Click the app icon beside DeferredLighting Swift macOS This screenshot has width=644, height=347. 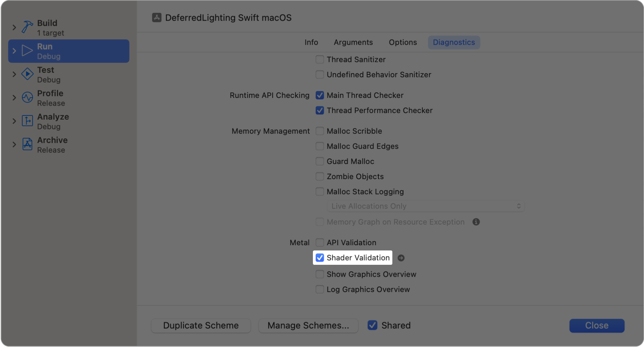(157, 17)
